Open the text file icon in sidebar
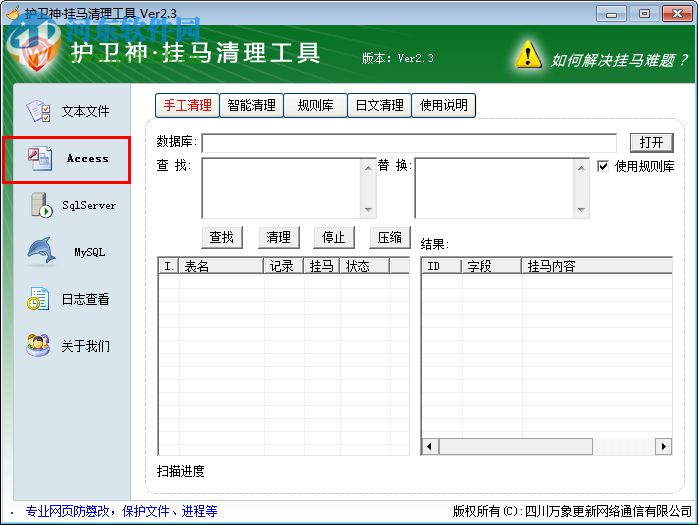The image size is (698, 525). click(39, 111)
